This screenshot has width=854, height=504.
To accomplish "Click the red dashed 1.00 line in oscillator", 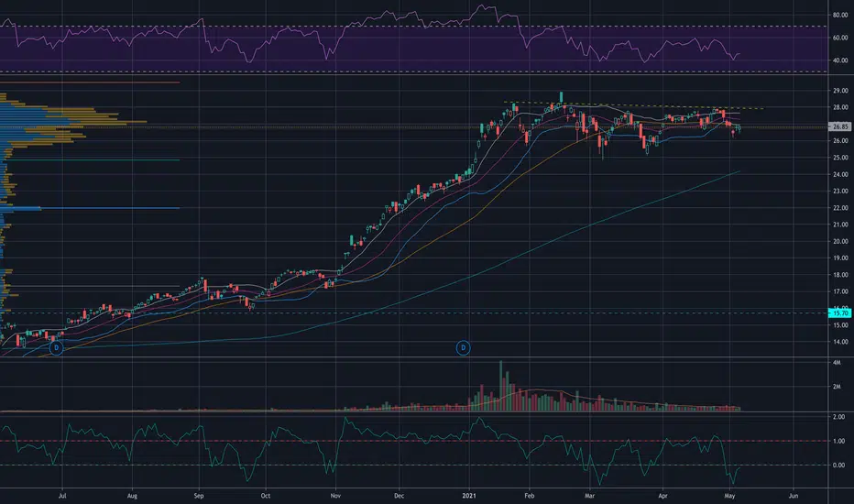I will click(414, 441).
